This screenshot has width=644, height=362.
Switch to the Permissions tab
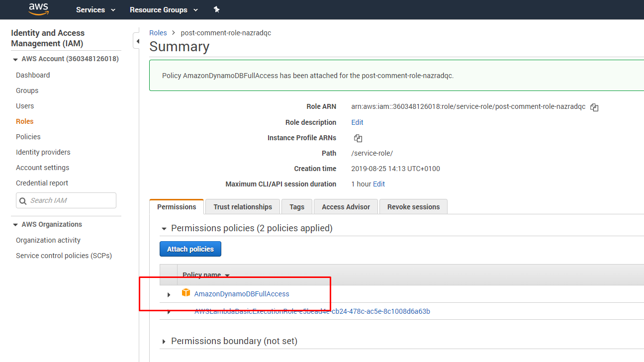pyautogui.click(x=177, y=207)
